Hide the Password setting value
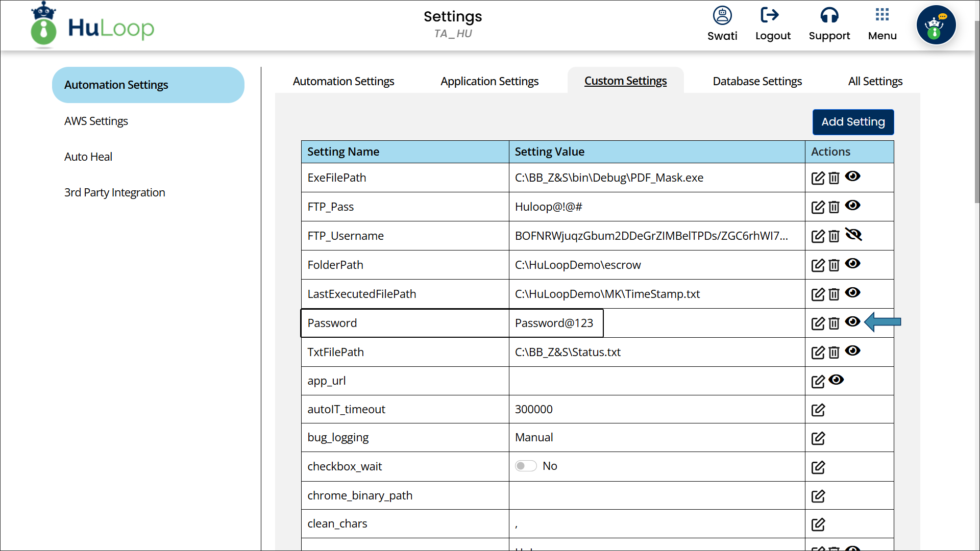Image resolution: width=980 pixels, height=551 pixels. 852,322
